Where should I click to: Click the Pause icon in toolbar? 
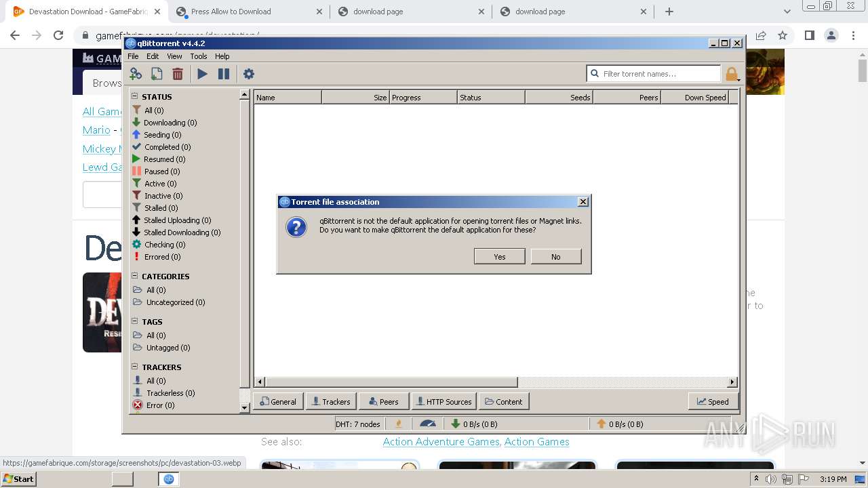tap(224, 74)
